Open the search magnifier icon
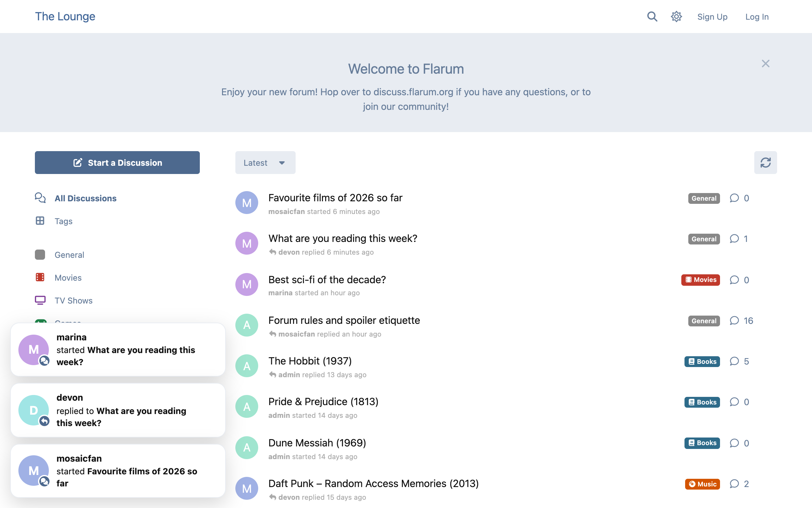Image resolution: width=812 pixels, height=508 pixels. 652,17
